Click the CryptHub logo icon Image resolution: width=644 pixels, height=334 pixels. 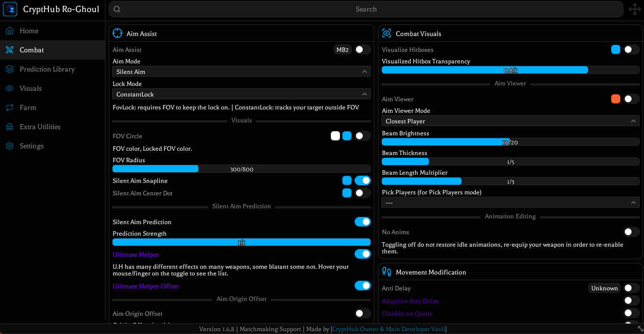click(11, 9)
